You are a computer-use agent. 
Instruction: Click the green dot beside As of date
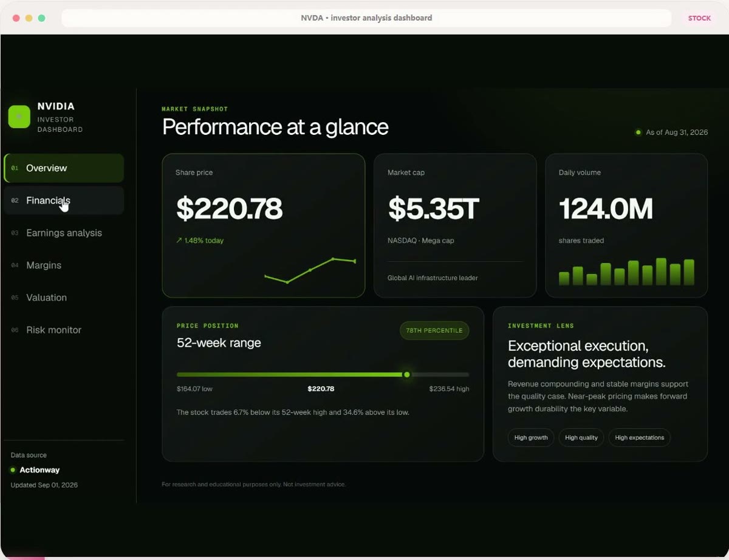[x=638, y=132]
